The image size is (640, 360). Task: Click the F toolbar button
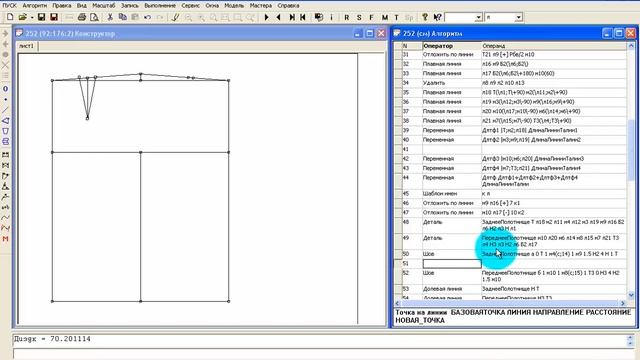(x=371, y=17)
